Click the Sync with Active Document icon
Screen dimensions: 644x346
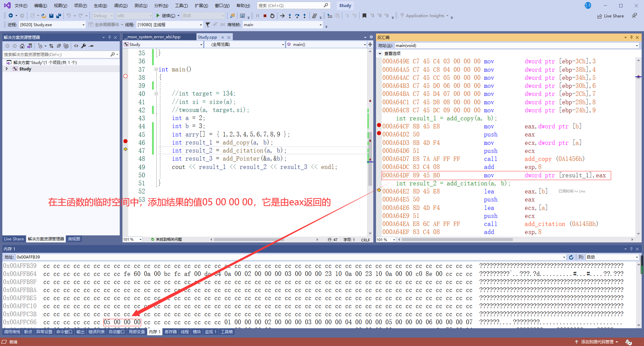pyautogui.click(x=51, y=46)
